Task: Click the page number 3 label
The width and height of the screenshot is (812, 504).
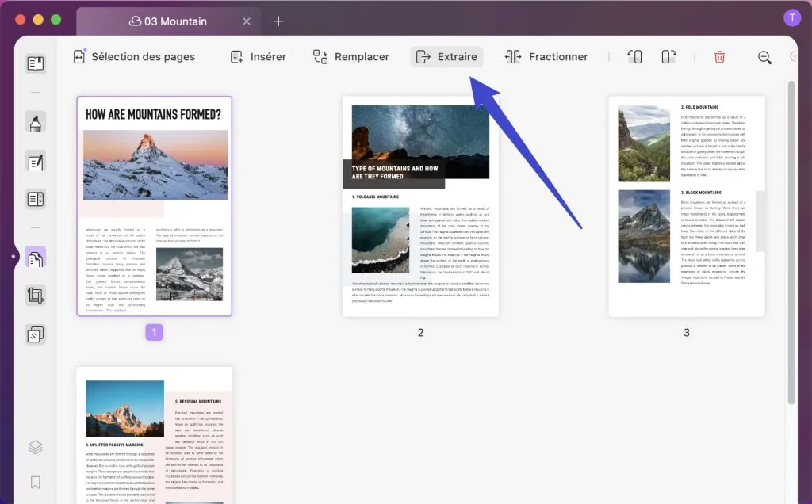Action: 687,333
